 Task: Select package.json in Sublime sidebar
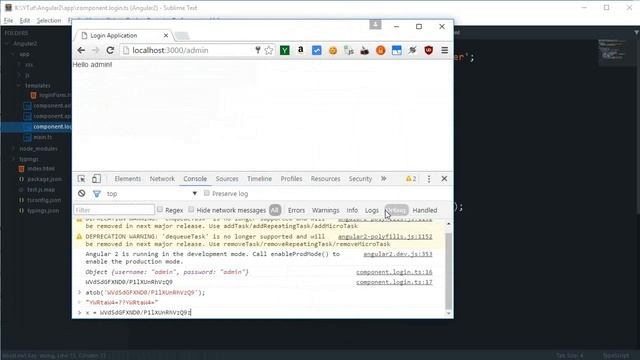(x=44, y=179)
